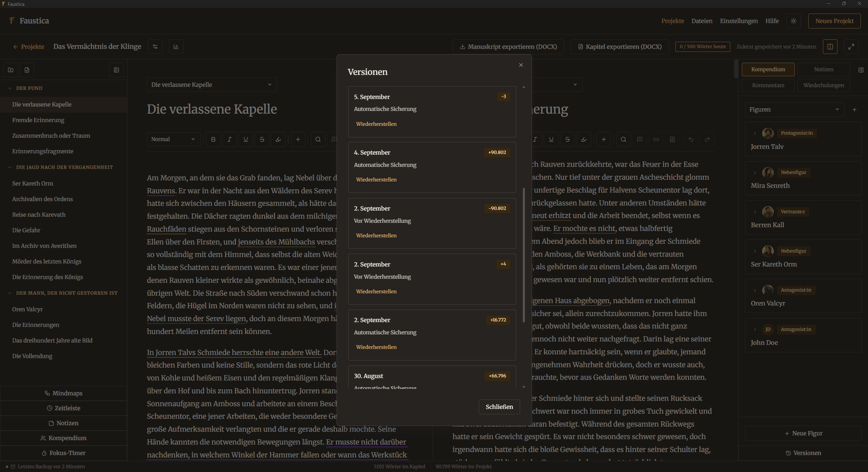Open the Normal paragraph style dropdown
Screen dimensions: 868x472
tap(173, 139)
